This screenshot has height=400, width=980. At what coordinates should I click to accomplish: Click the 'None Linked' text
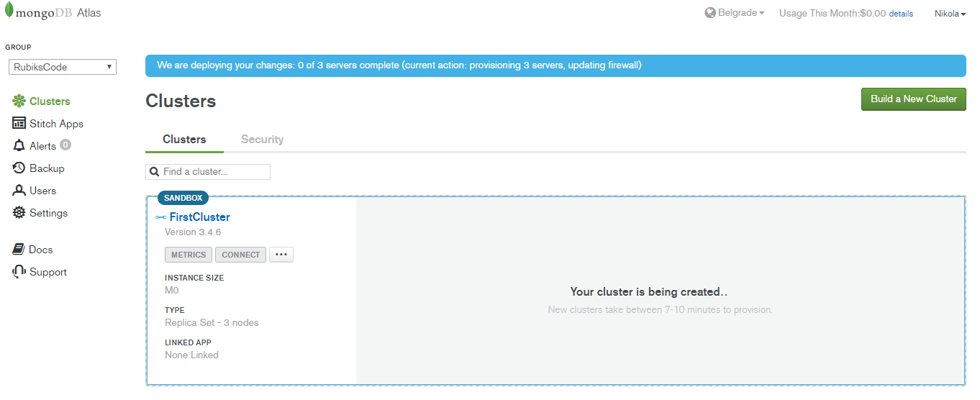191,355
